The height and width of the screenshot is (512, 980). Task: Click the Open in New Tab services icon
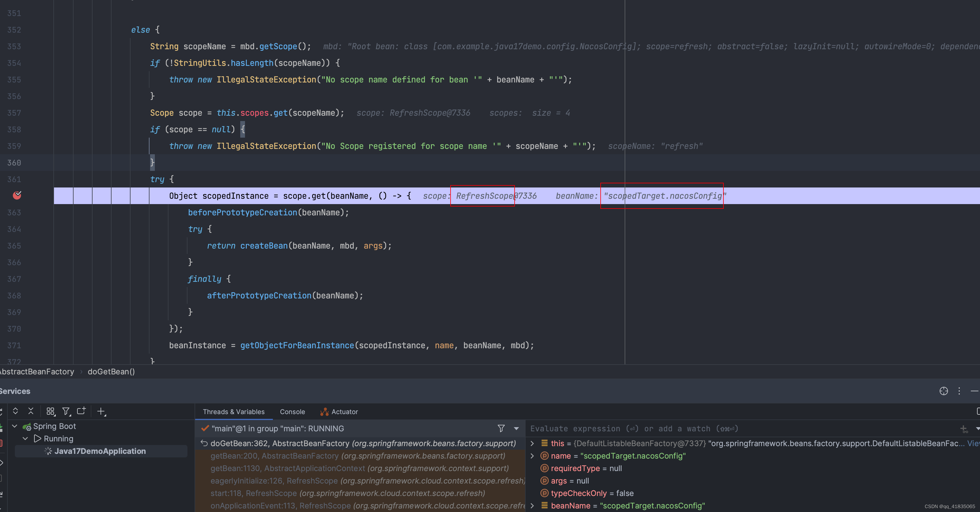point(81,411)
